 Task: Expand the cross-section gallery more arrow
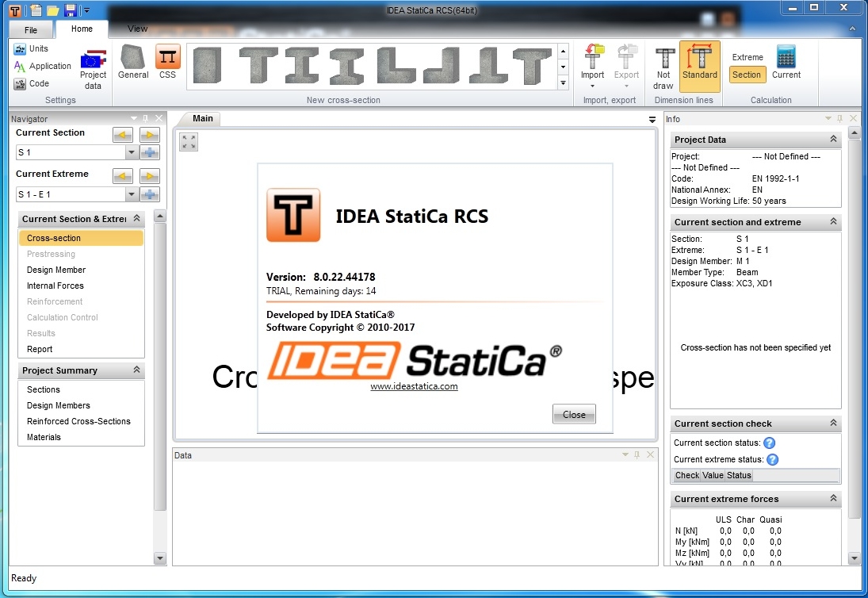click(563, 83)
